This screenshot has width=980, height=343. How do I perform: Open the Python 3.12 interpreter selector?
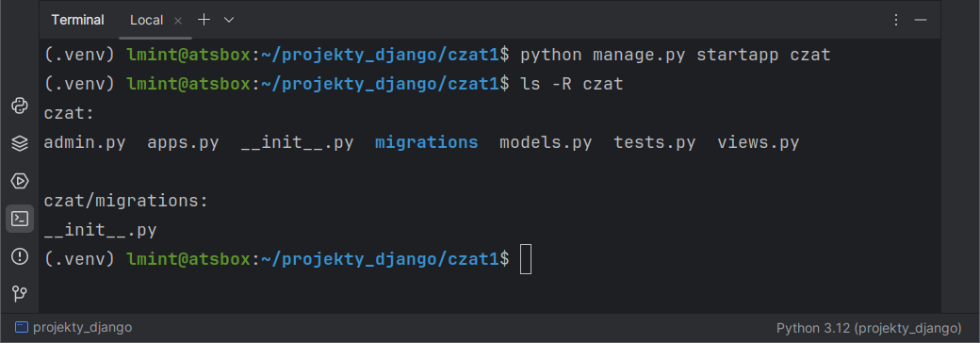pos(869,328)
